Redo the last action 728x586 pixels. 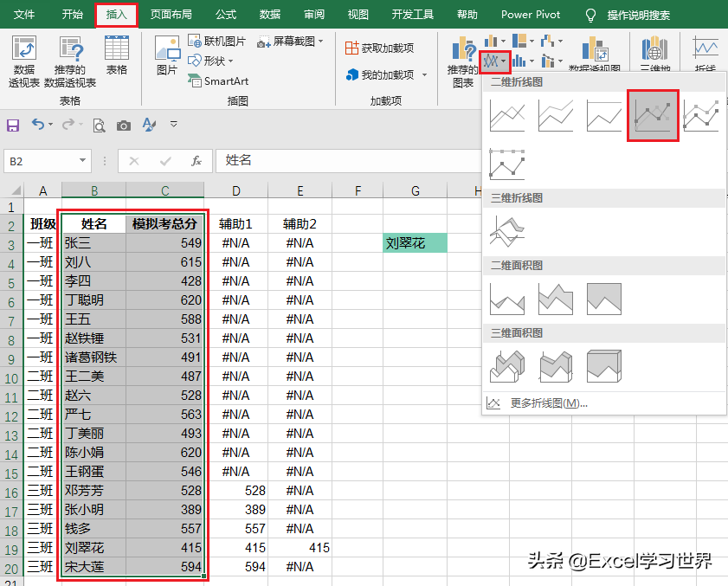click(x=68, y=125)
